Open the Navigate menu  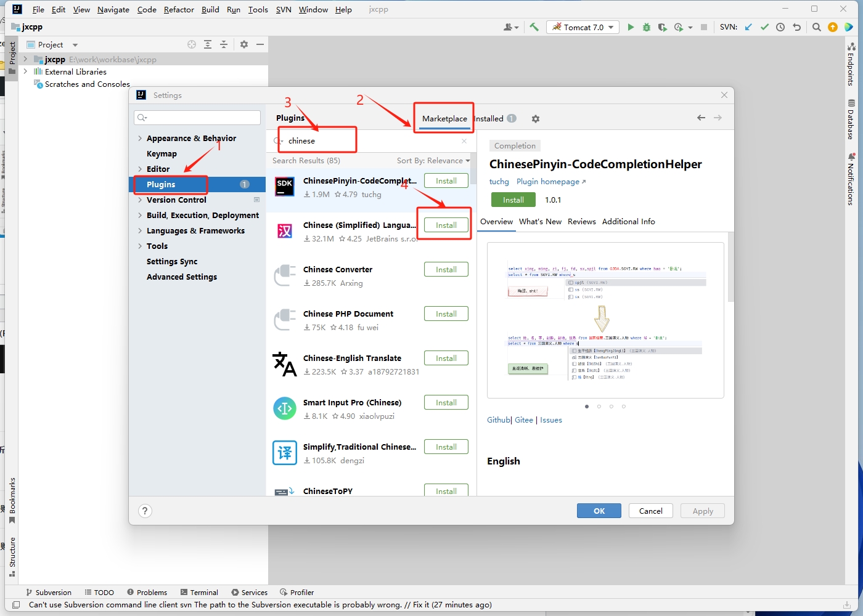click(x=113, y=9)
